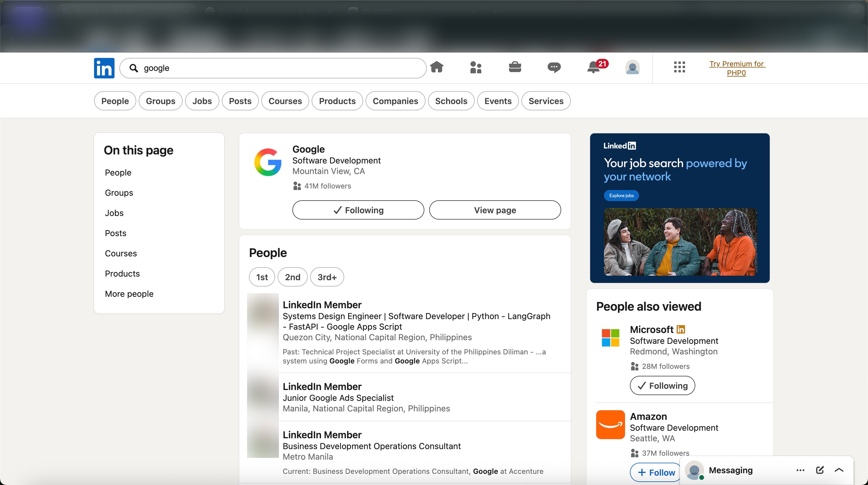Image resolution: width=868 pixels, height=485 pixels.
Task: Go to LinkedIn home via house icon
Action: tap(437, 67)
